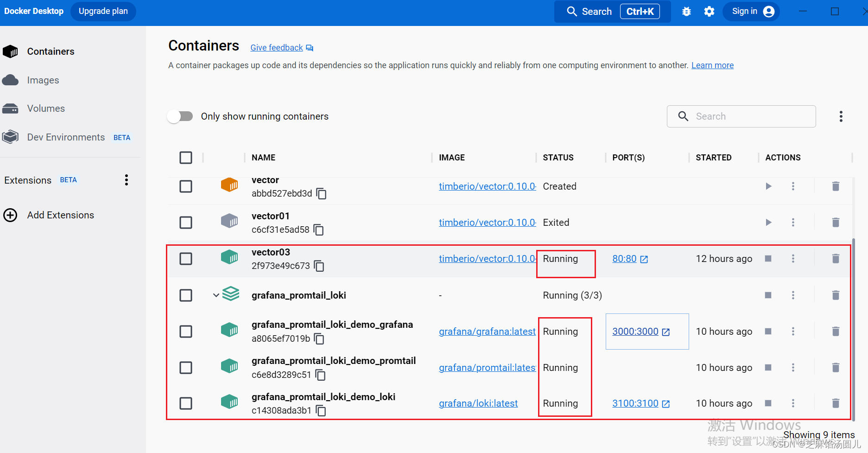
Task: Check the vector container checkbox
Action: point(186,186)
